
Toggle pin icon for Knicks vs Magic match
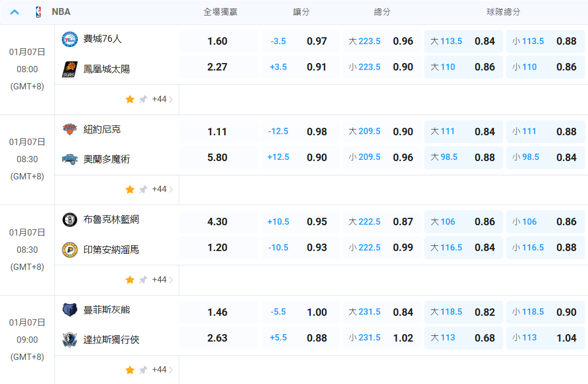coord(143,189)
